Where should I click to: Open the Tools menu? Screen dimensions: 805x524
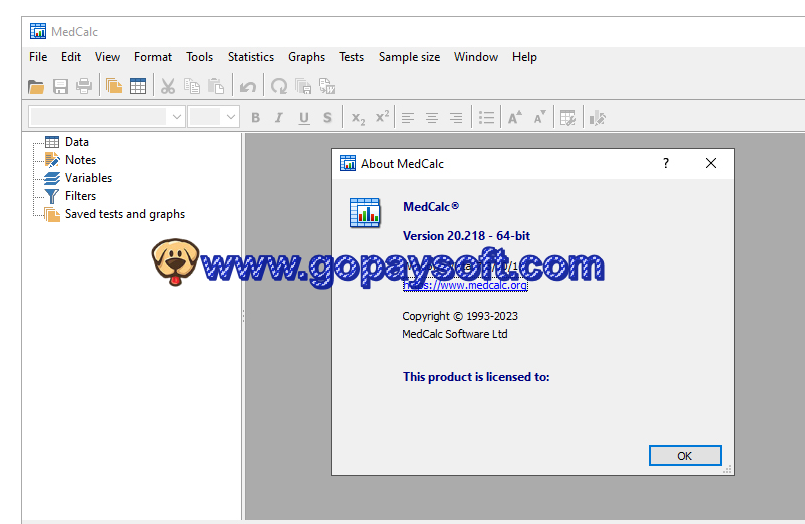coord(199,57)
